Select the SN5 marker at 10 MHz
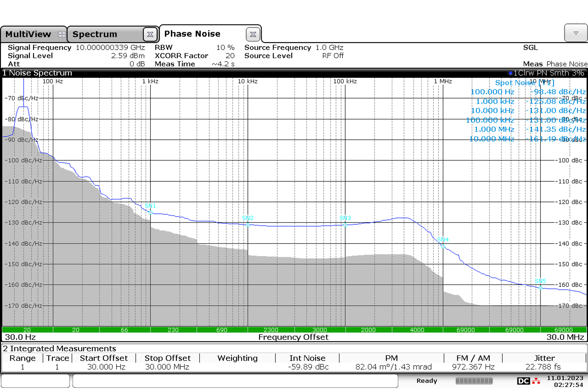The width and height of the screenshot is (588, 391). point(540,288)
